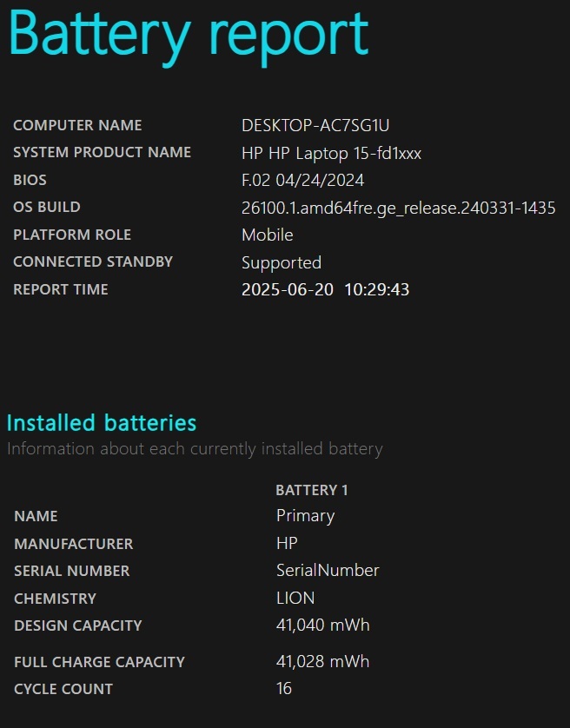Select the SerialNumber value text
This screenshot has width=570, height=728.
coord(328,571)
